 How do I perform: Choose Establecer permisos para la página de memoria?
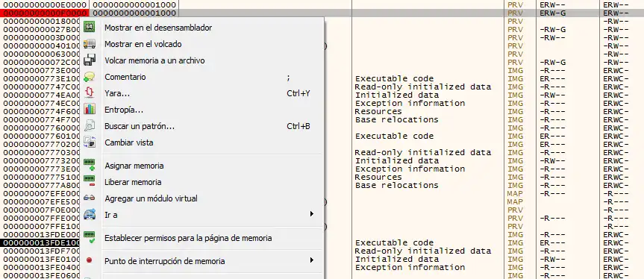pos(188,238)
